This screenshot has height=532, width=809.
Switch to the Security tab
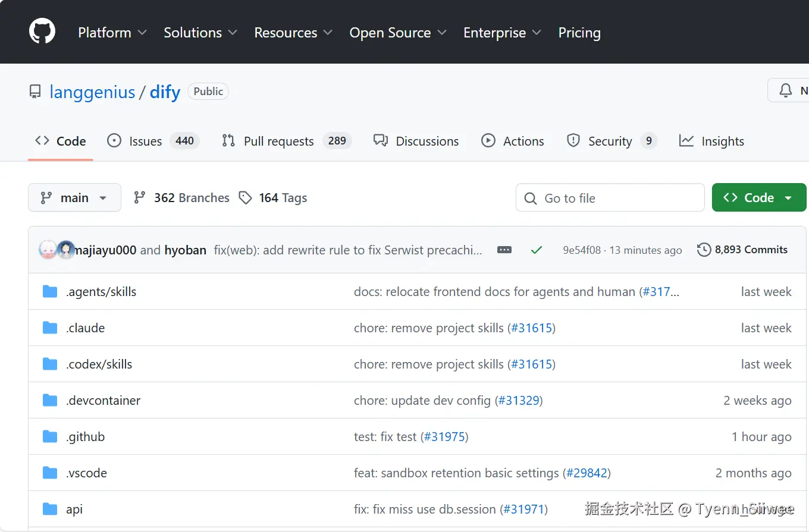pos(612,141)
